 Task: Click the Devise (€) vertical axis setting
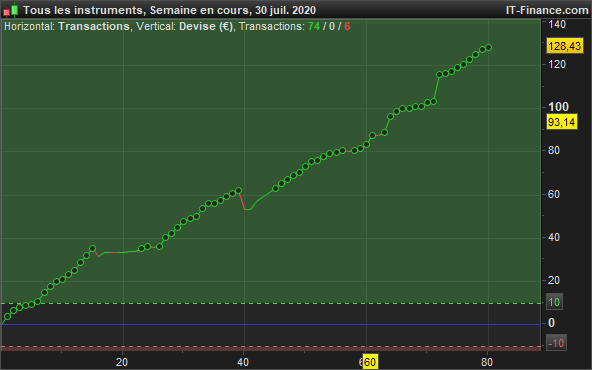pyautogui.click(x=206, y=26)
